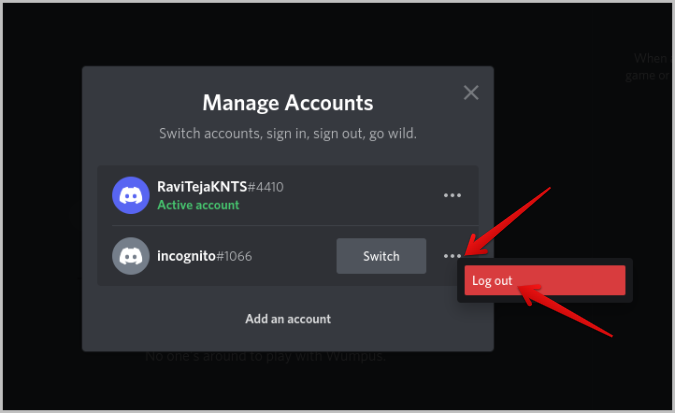Select the RaviTejaKNTS#4410 username text
The height and width of the screenshot is (413, 675).
pyautogui.click(x=220, y=186)
